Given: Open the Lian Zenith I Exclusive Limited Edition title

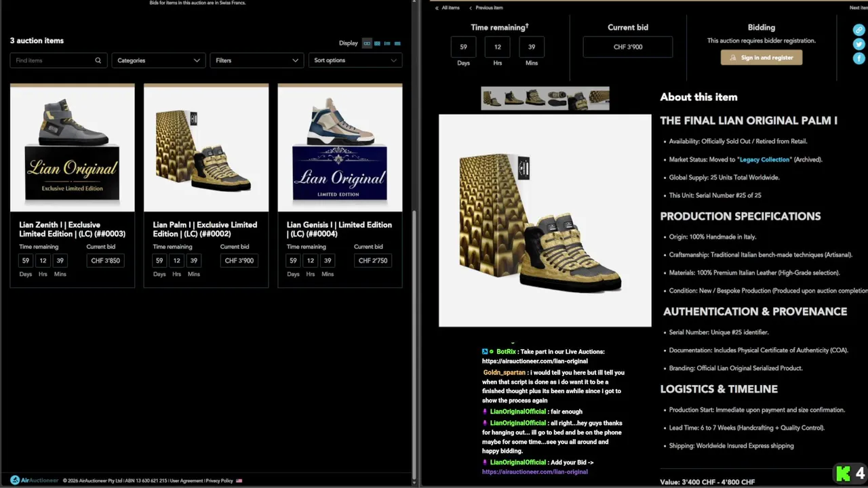Looking at the screenshot, I should 72,229.
